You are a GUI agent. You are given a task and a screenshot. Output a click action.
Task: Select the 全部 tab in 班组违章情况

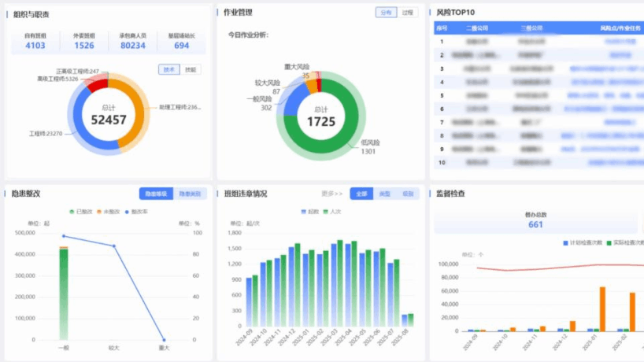[361, 194]
